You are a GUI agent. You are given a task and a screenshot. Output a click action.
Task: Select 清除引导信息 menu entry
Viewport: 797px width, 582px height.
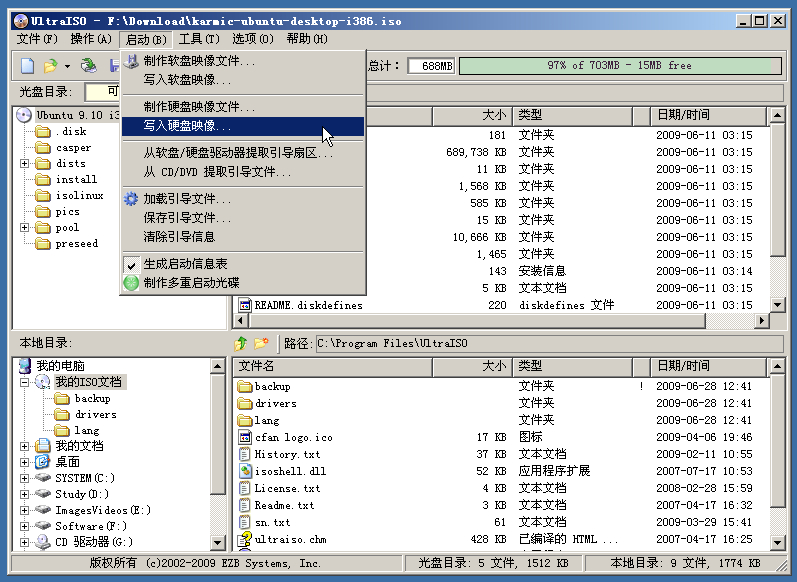[x=243, y=237]
